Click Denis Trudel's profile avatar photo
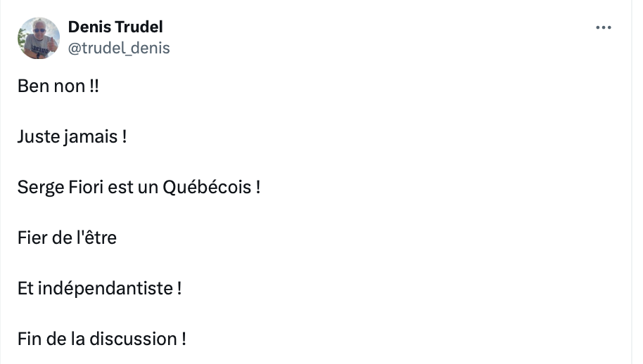The height and width of the screenshot is (364, 643). click(39, 38)
